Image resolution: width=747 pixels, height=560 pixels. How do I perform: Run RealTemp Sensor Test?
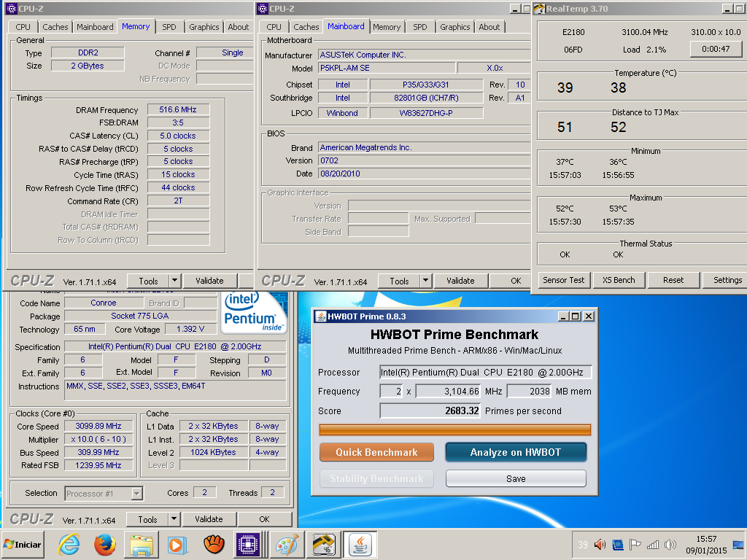pyautogui.click(x=564, y=280)
